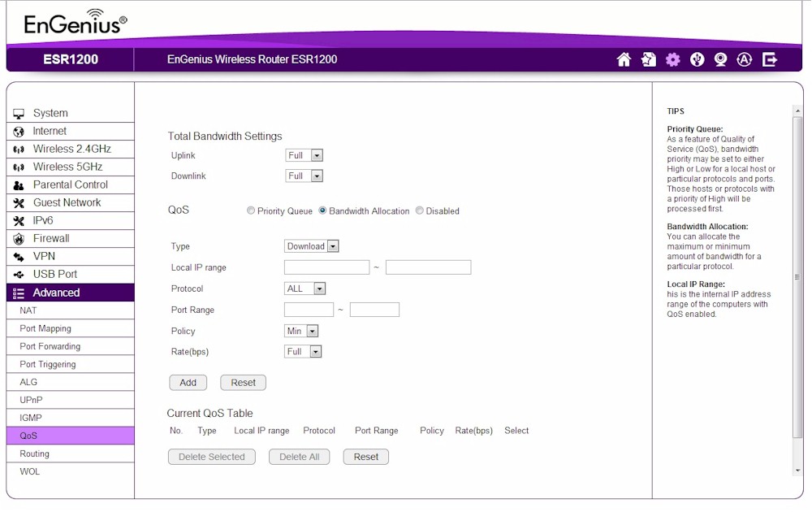The width and height of the screenshot is (812, 512).
Task: Open USB Port sidebar section
Action: click(71, 274)
